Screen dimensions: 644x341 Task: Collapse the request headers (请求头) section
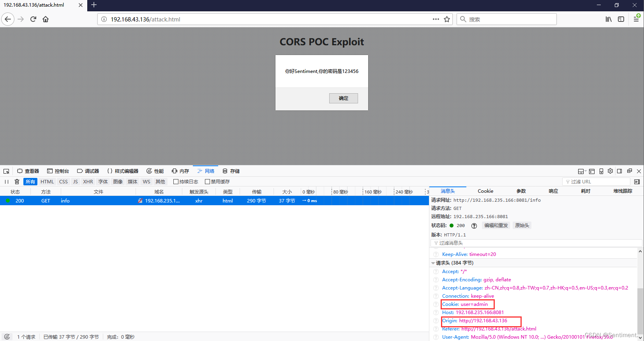click(433, 263)
